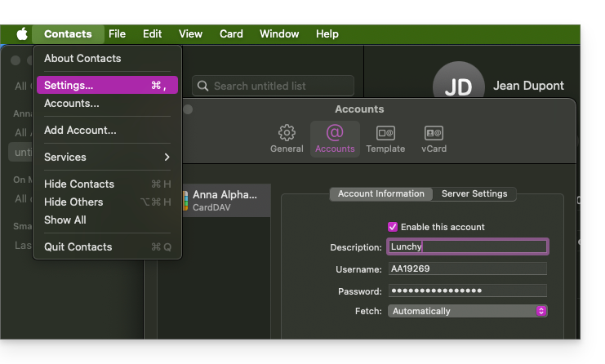Click the Username field
The image size is (605, 364).
click(x=467, y=269)
